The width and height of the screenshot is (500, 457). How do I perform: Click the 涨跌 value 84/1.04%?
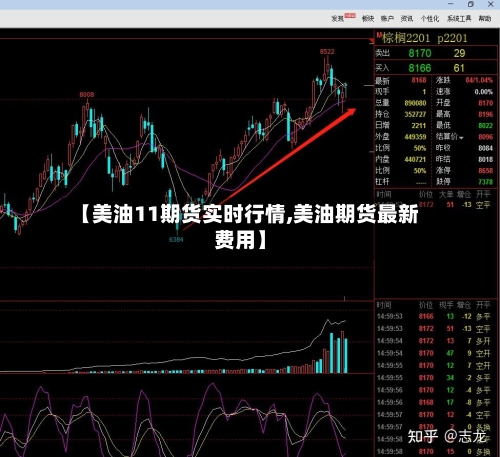click(x=479, y=80)
